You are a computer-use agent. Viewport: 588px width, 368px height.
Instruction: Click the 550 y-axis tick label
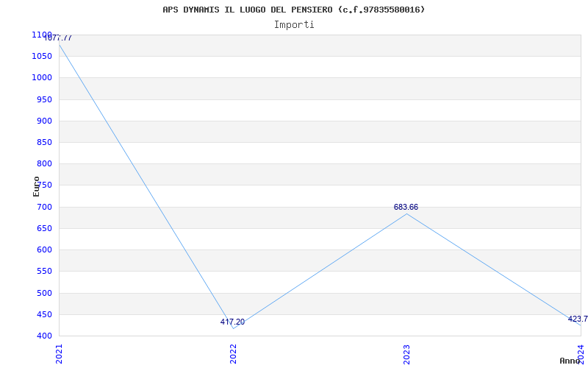coord(44,271)
